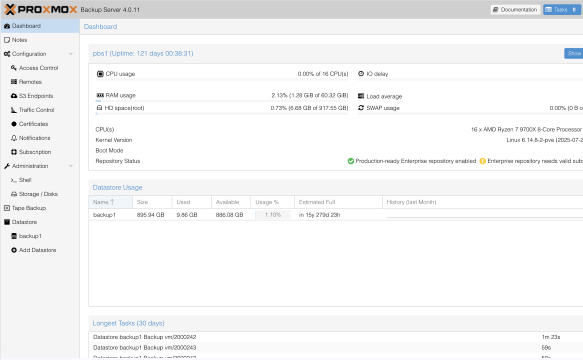Viewport: 583px width, 360px height.
Task: Open the Notifications page
Action: coord(40,138)
